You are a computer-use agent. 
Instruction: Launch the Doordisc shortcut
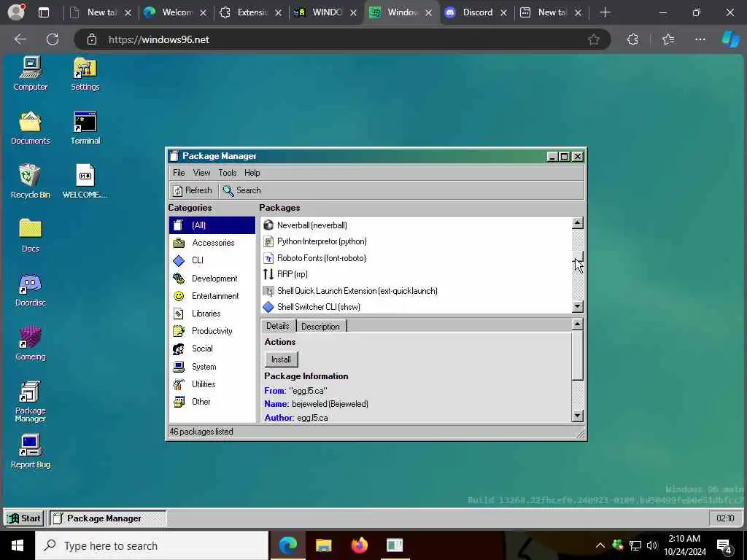pos(30,289)
